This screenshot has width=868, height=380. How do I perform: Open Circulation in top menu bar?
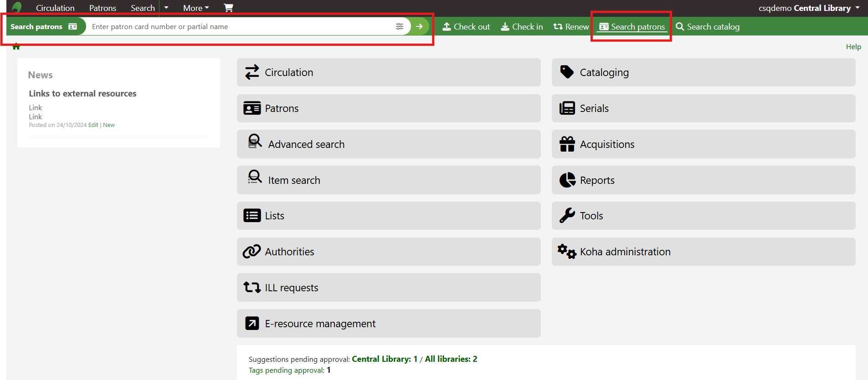(x=55, y=8)
